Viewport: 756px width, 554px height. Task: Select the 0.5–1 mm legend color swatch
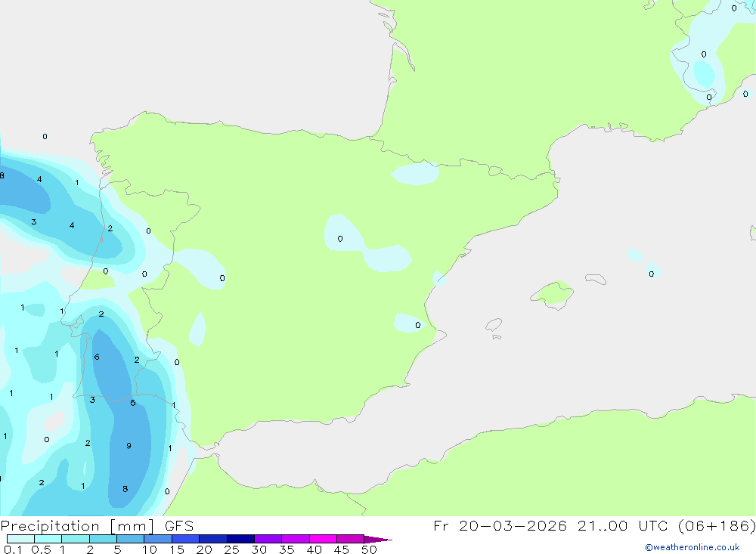pyautogui.click(x=48, y=539)
